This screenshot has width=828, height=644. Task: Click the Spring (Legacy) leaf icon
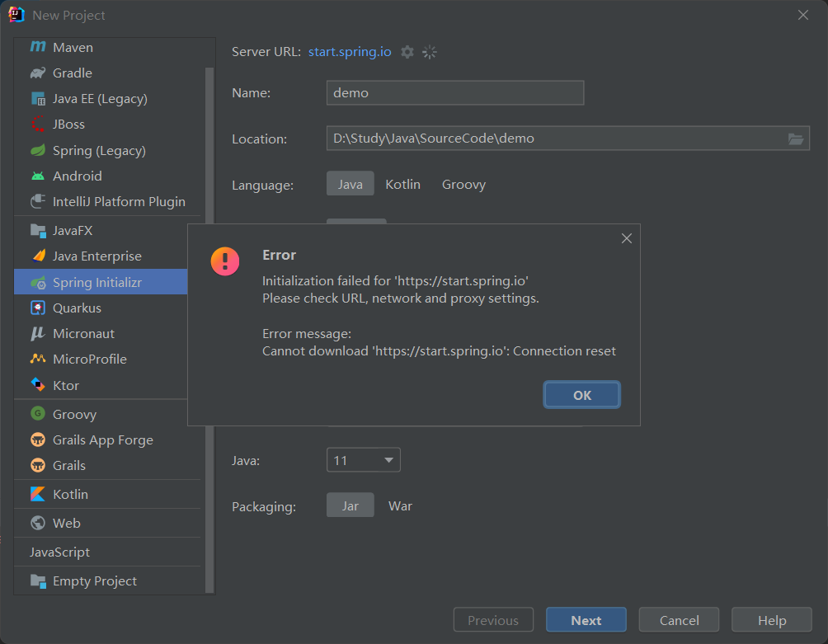tap(38, 150)
